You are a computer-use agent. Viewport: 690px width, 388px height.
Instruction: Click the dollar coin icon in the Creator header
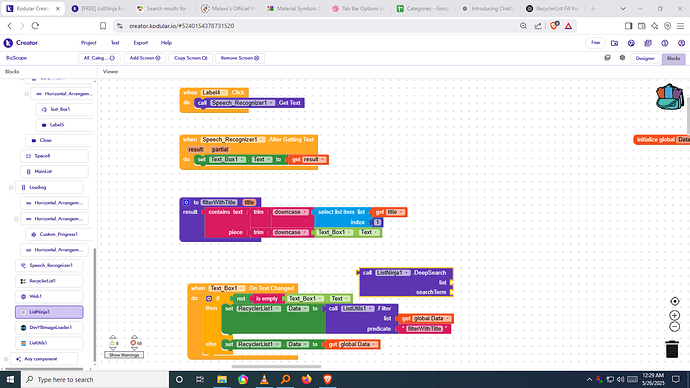(x=664, y=43)
